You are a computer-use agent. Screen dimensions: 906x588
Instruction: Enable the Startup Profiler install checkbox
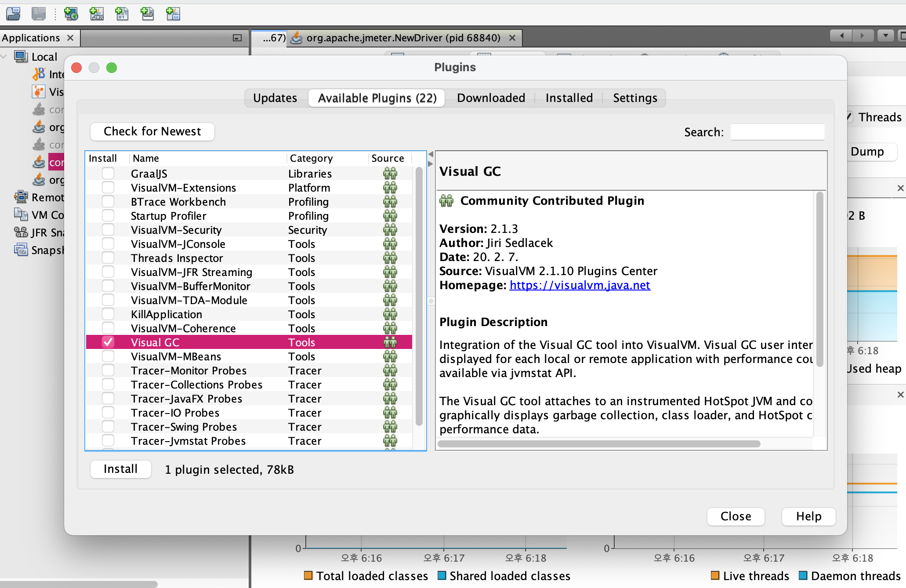click(108, 216)
